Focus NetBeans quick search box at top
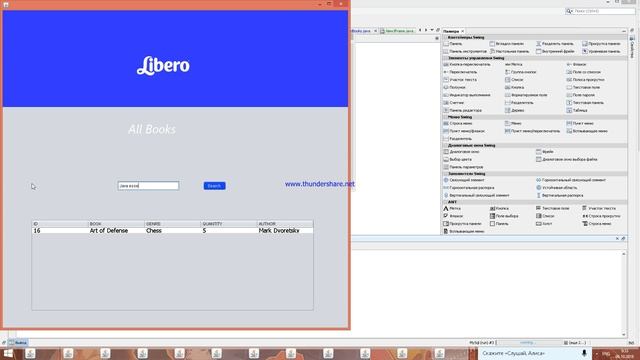The width and height of the screenshot is (640, 360). tap(600, 11)
